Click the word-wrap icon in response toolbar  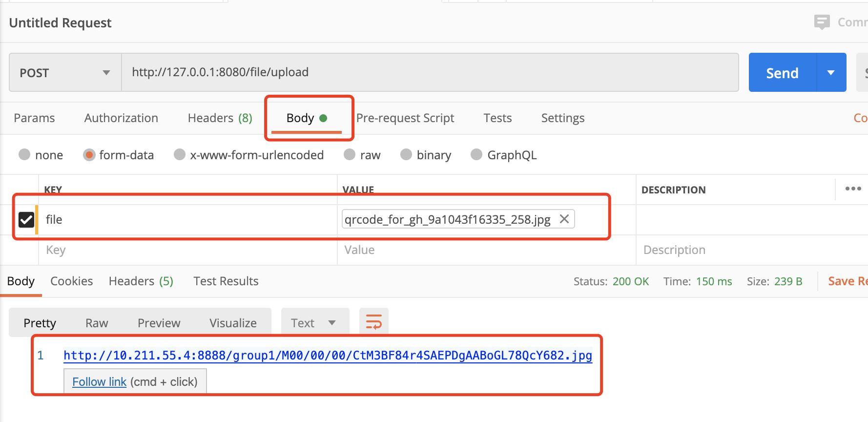(373, 322)
